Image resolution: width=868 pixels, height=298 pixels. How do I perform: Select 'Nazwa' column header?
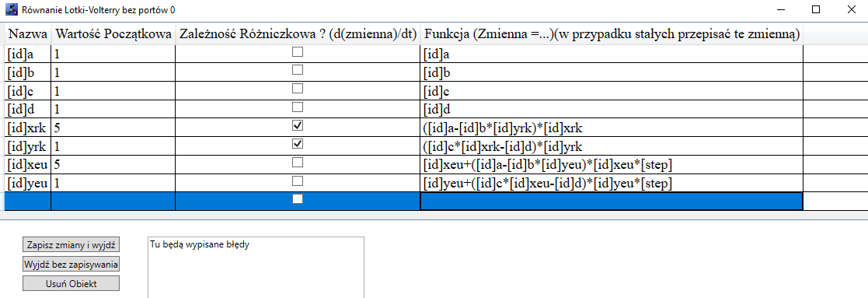tap(28, 33)
